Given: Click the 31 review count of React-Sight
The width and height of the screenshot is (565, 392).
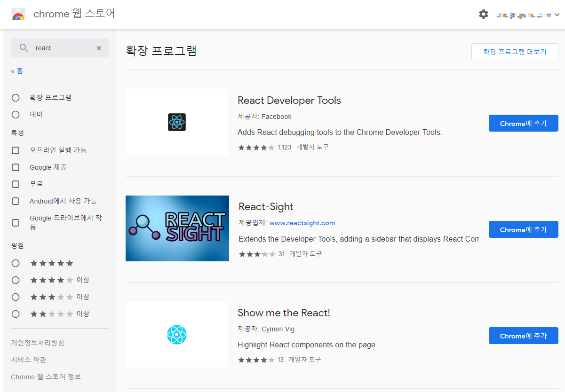Looking at the screenshot, I should coord(282,254).
